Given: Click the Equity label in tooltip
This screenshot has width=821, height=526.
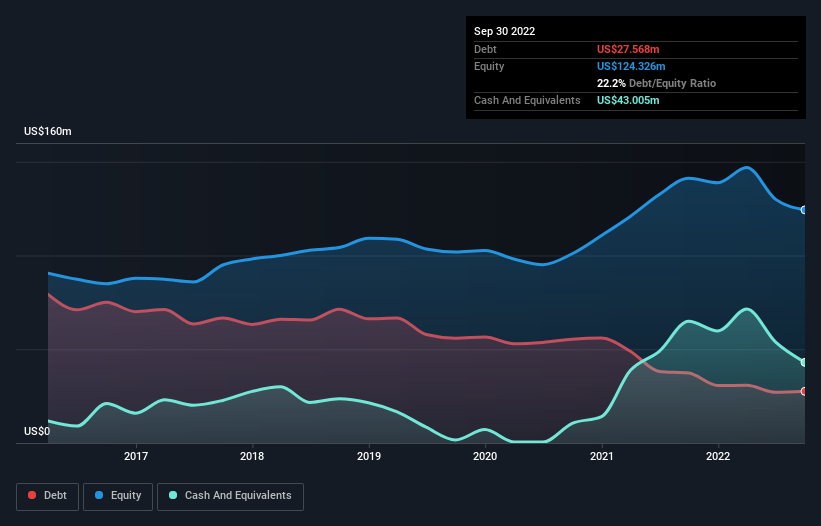Looking at the screenshot, I should (489, 66).
